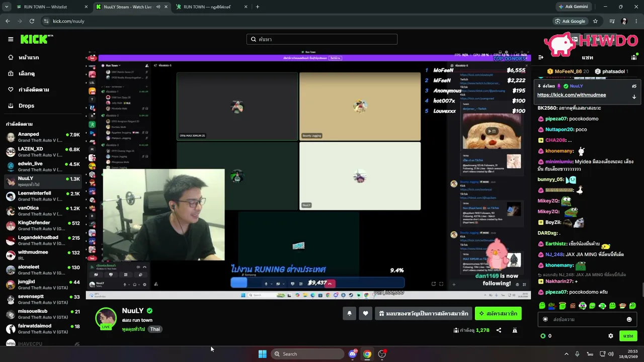Open Chrome media controls
The width and height of the screenshot is (644, 362).
pos(612,21)
